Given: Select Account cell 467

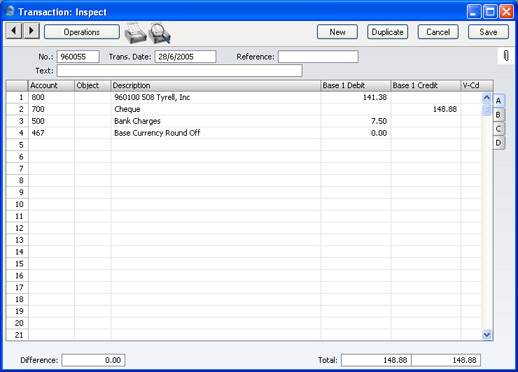Looking at the screenshot, I should [x=51, y=133].
